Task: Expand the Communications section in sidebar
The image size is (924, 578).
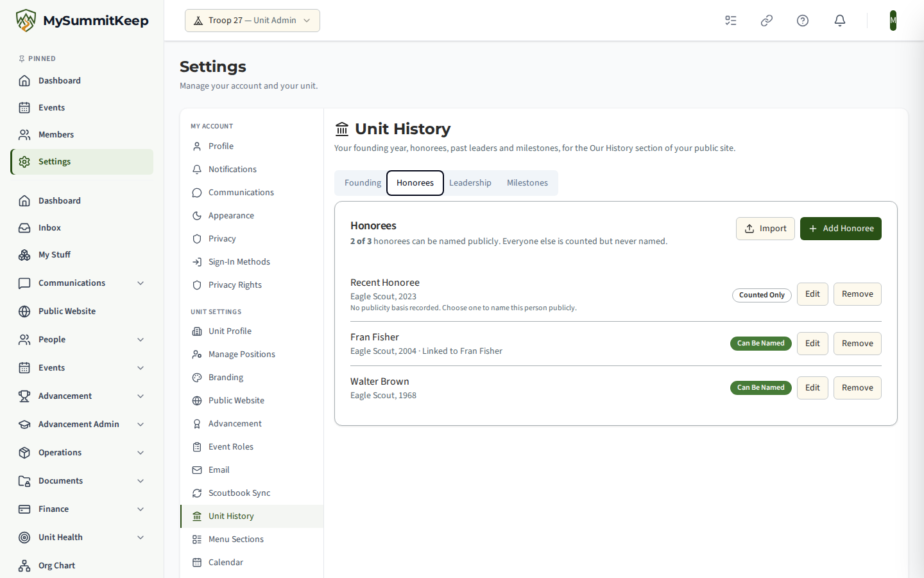Action: coord(81,283)
